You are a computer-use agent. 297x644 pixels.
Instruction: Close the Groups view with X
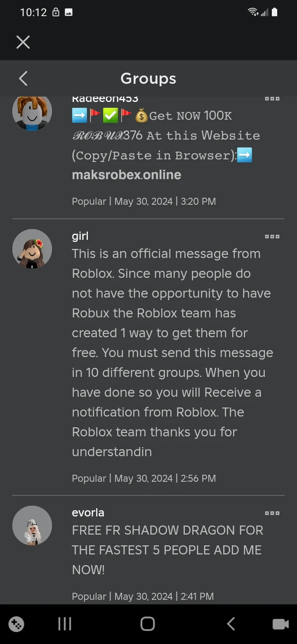(x=23, y=42)
